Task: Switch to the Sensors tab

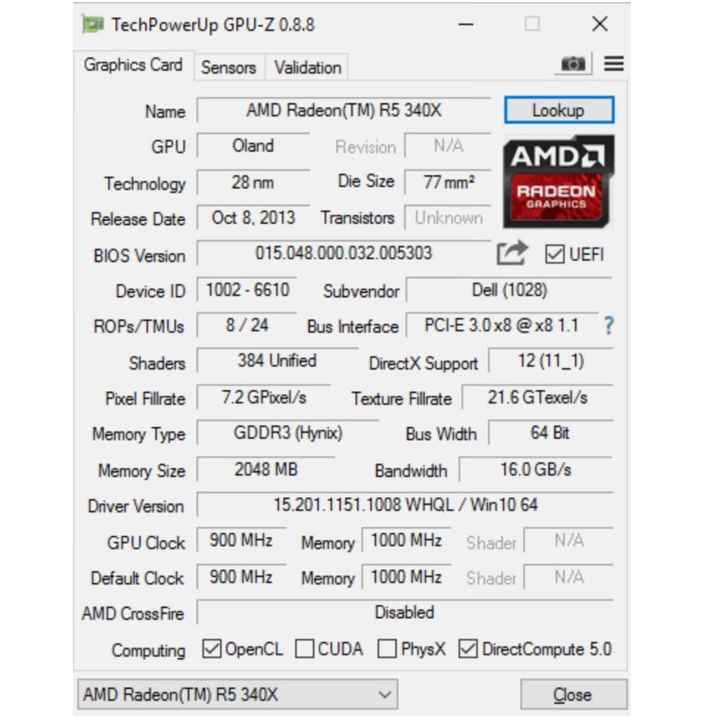Action: 228,68
